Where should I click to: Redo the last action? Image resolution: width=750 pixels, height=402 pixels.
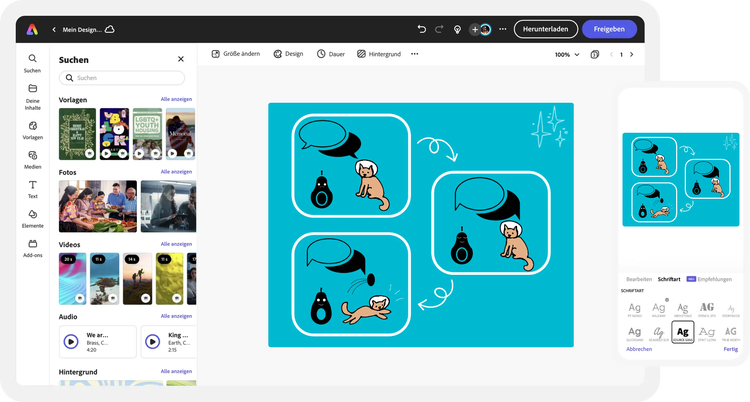(439, 29)
